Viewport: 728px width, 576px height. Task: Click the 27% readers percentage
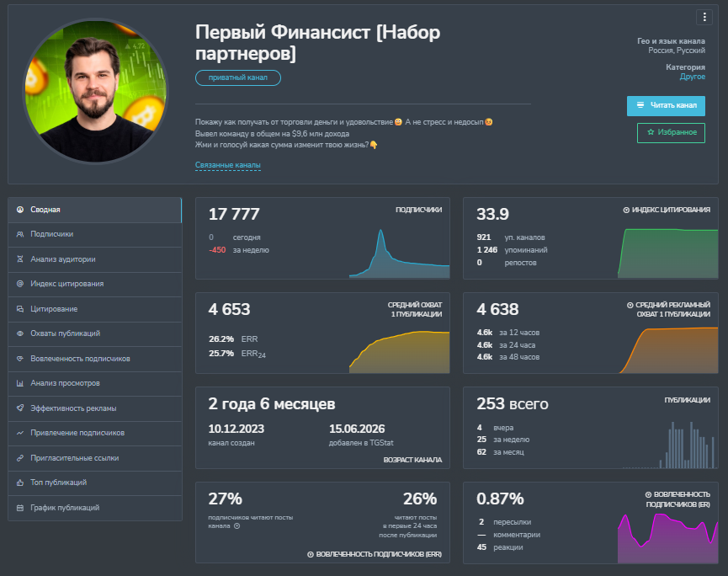point(226,499)
